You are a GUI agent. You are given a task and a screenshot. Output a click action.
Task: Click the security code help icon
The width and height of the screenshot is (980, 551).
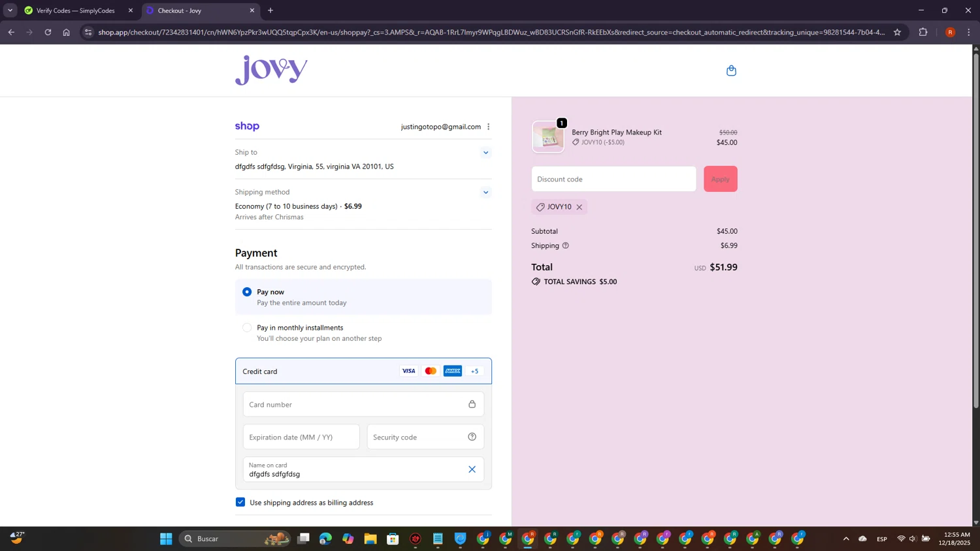click(x=472, y=437)
